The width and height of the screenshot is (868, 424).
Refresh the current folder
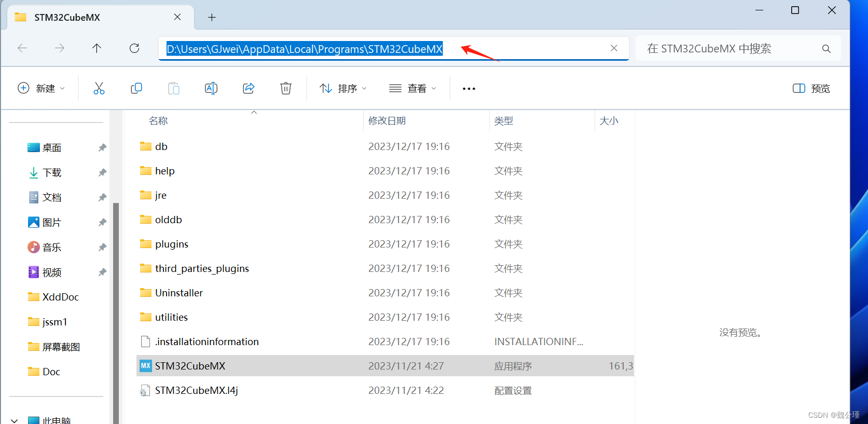(x=134, y=48)
